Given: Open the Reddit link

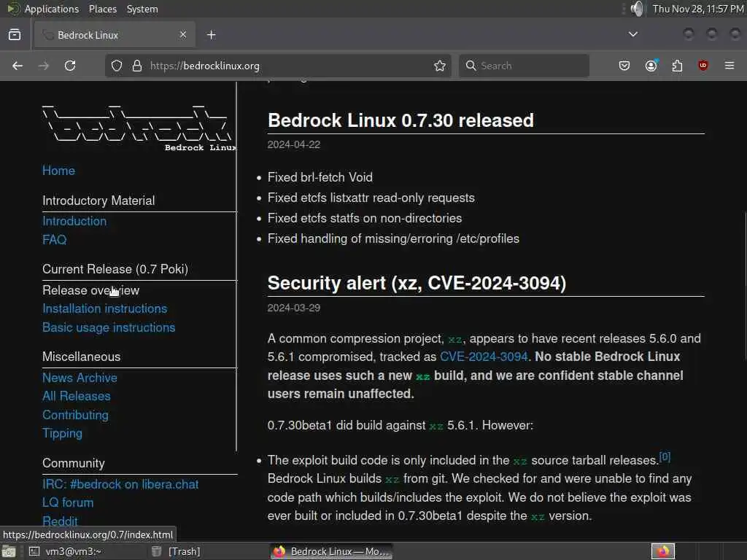Looking at the screenshot, I should pyautogui.click(x=60, y=521).
